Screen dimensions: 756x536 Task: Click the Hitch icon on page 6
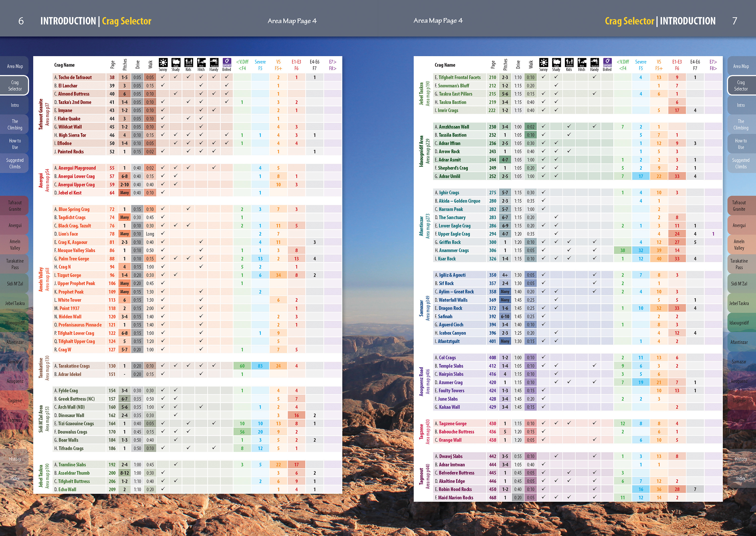point(201,63)
